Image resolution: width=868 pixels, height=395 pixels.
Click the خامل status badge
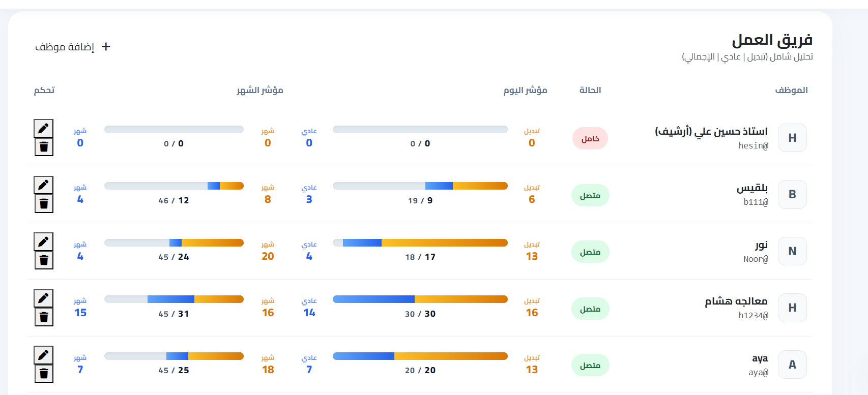pos(590,139)
